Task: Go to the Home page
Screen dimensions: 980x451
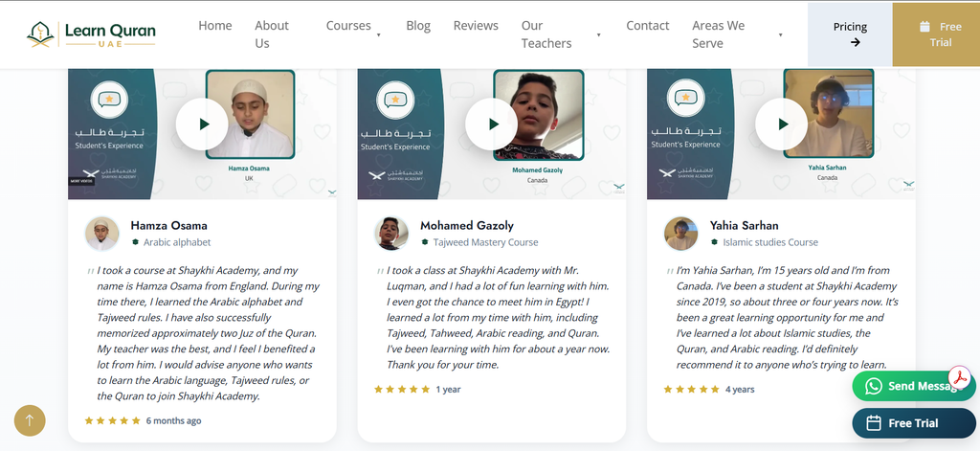Action: [x=215, y=26]
